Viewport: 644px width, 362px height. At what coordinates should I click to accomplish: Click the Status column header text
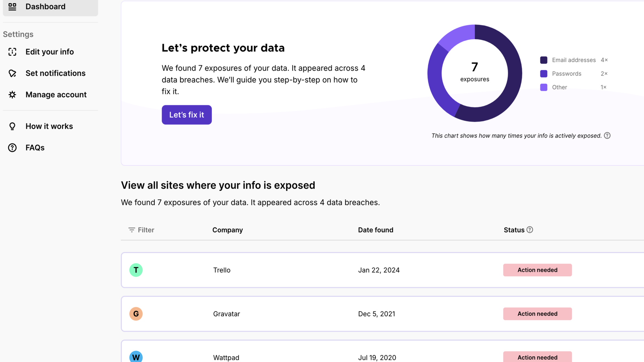point(514,230)
